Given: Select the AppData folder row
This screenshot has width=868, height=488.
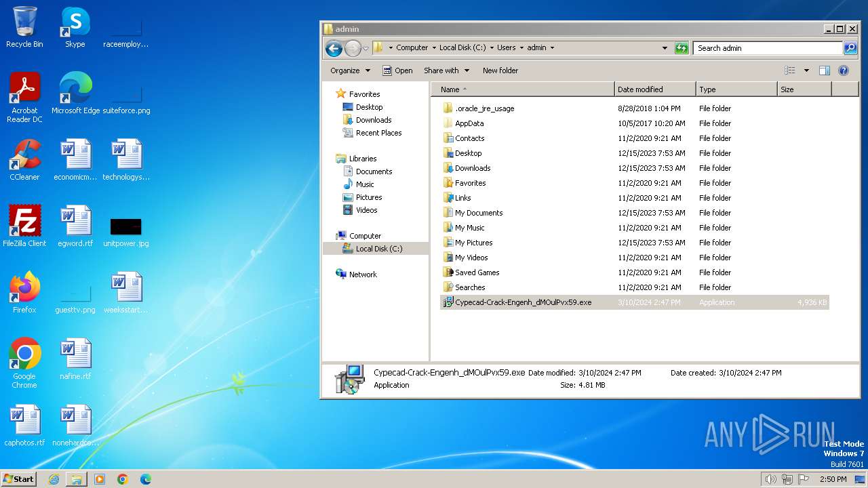Looking at the screenshot, I should [634, 123].
